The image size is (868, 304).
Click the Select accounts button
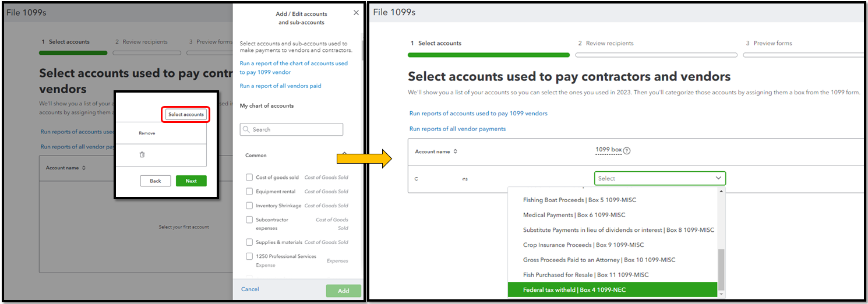(186, 115)
